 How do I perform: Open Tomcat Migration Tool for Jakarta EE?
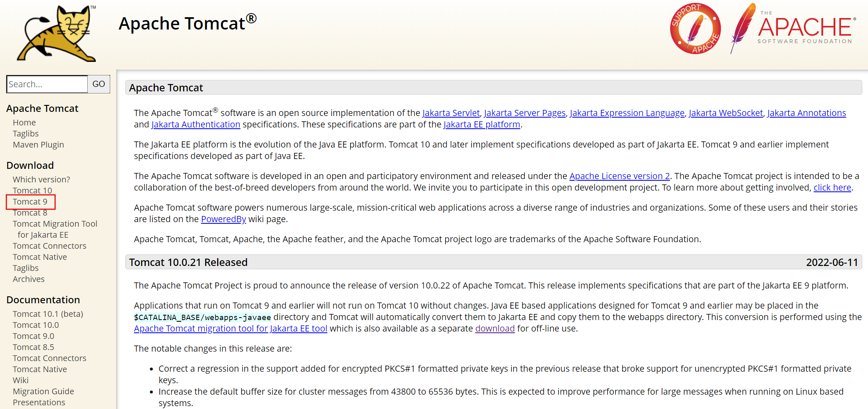click(55, 229)
